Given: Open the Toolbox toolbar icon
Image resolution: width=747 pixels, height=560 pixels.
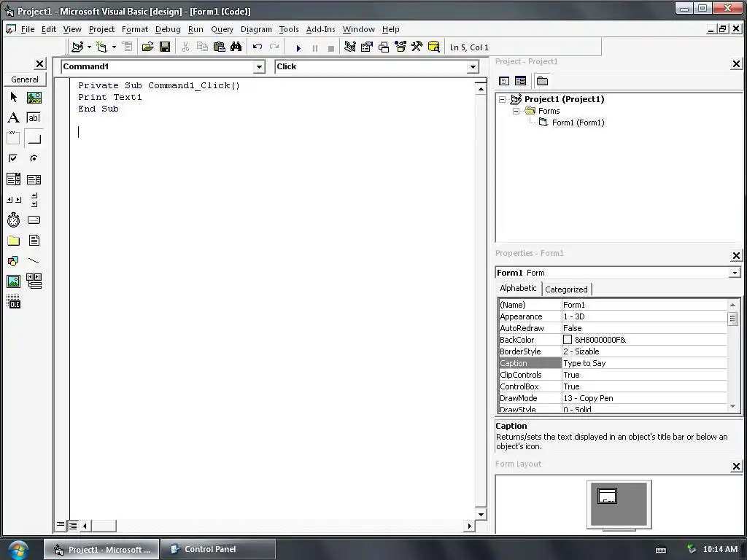Looking at the screenshot, I should pyautogui.click(x=417, y=47).
